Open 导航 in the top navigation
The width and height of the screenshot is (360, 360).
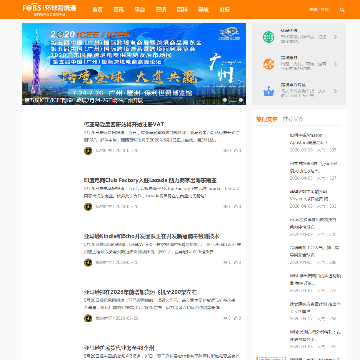pos(203,10)
